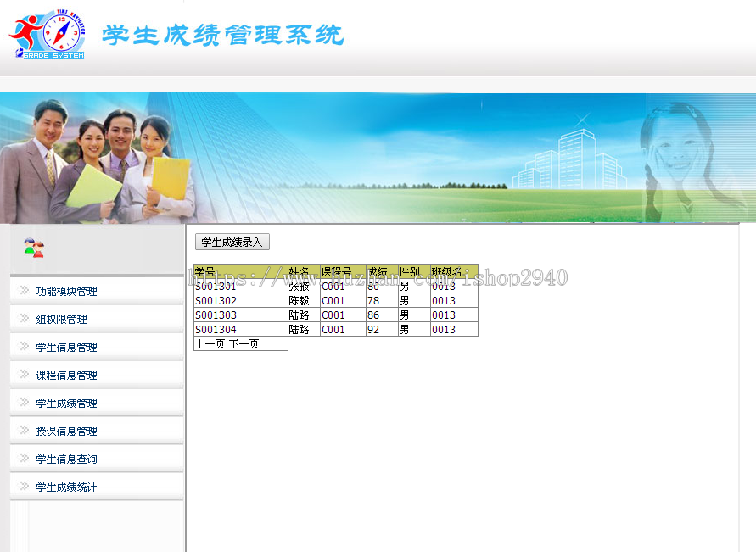The height and width of the screenshot is (552, 756).
Task: Select student ID S001301 cell
Action: tap(241, 286)
